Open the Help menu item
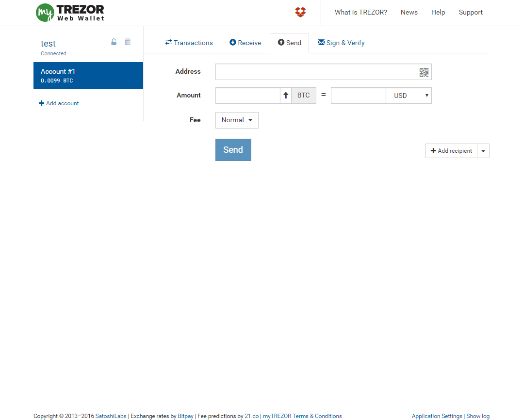The width and height of the screenshot is (523, 420). click(x=438, y=12)
